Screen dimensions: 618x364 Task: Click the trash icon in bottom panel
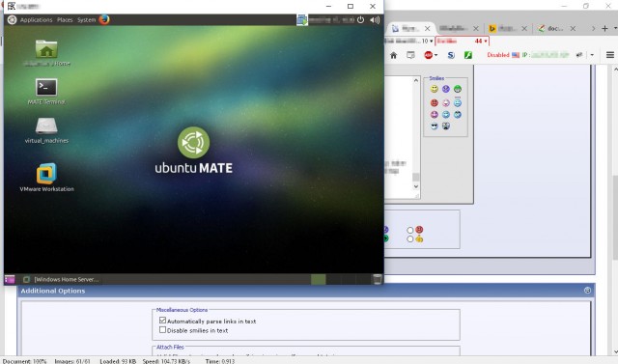[378, 279]
